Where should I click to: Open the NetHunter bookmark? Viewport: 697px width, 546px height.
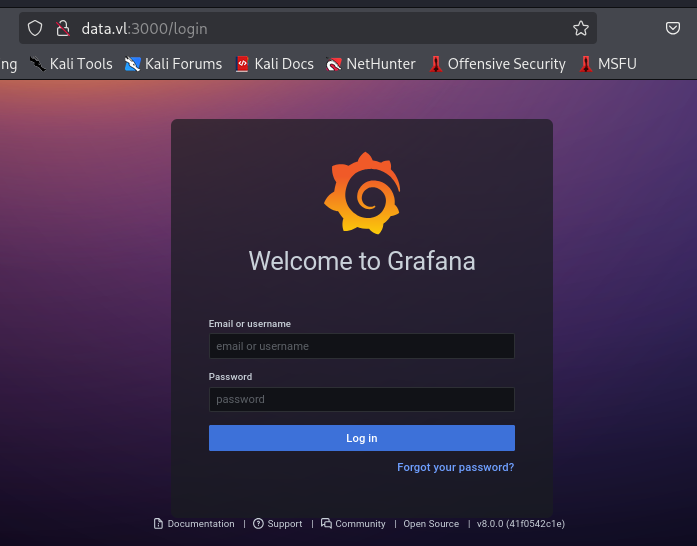pos(370,64)
